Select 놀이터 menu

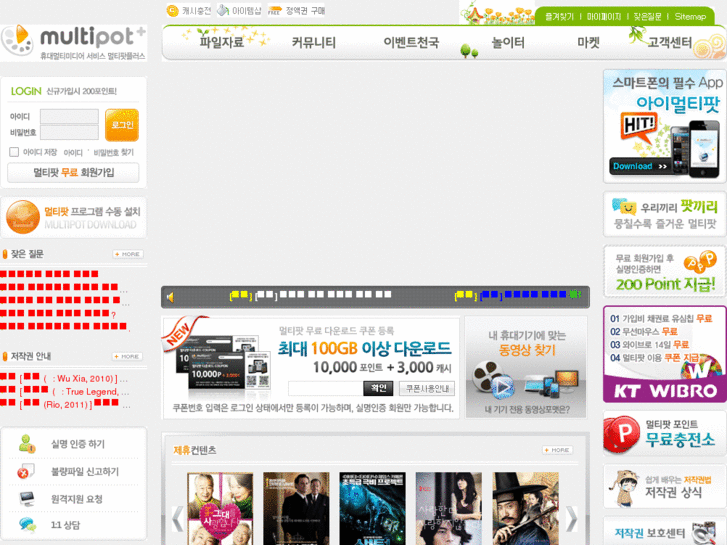[x=508, y=42]
